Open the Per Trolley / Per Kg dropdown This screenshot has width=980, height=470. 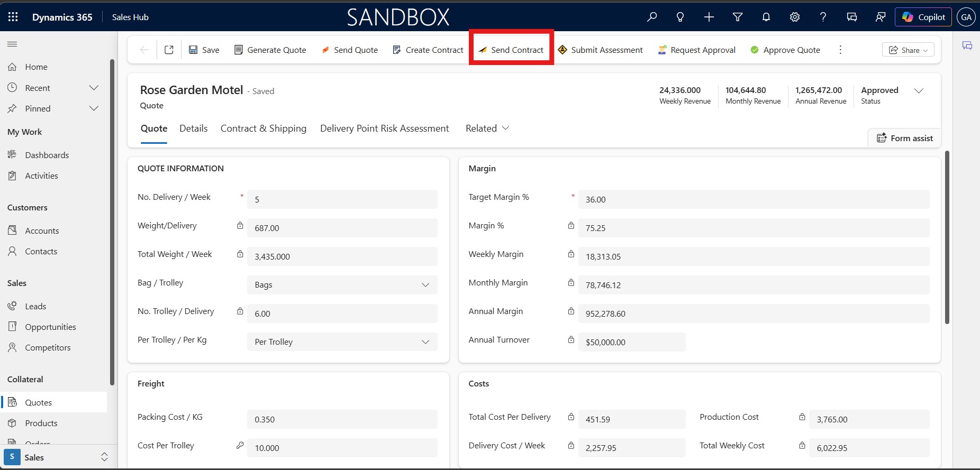point(342,342)
